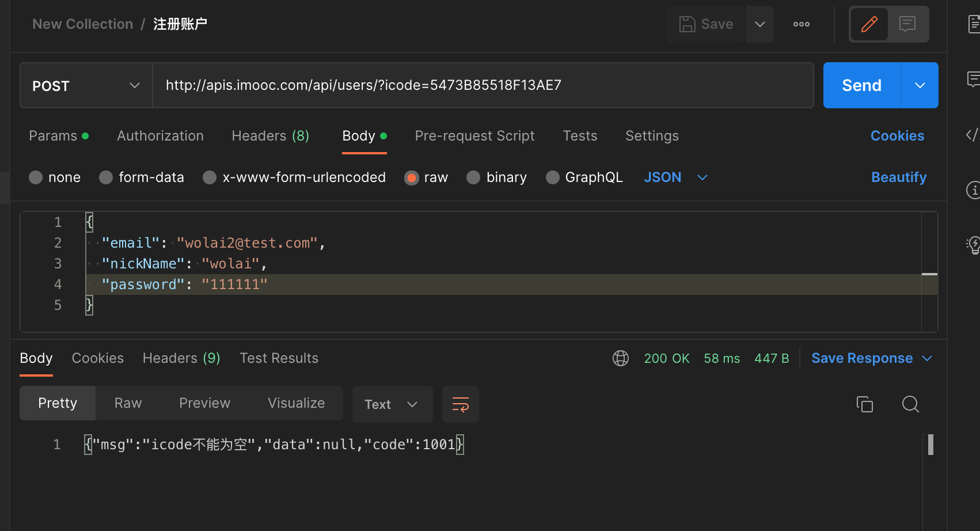
Task: Toggle the response line wrap icon
Action: click(x=461, y=404)
